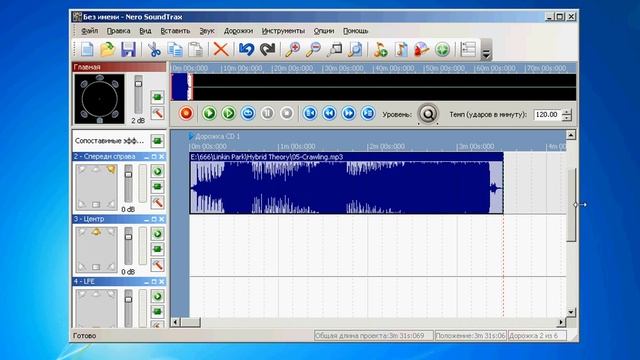Toggle round green button on Центр track
The width and height of the screenshot is (640, 360).
tap(158, 233)
